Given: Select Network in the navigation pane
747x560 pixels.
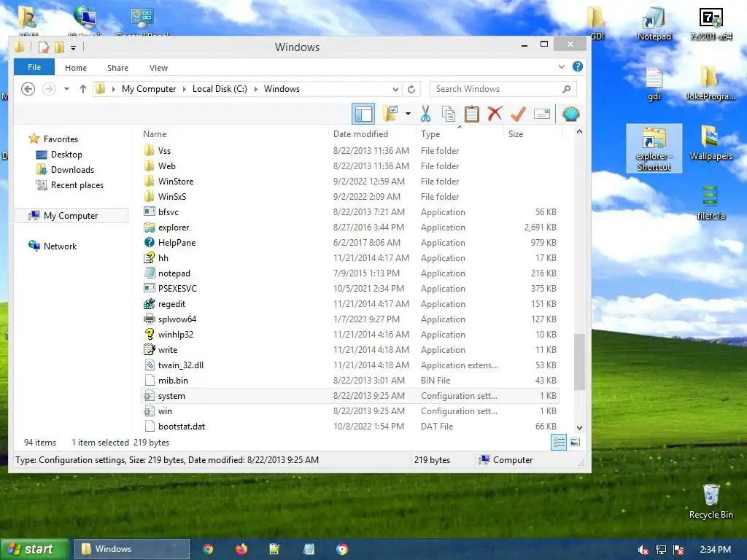Looking at the screenshot, I should coord(53,246).
